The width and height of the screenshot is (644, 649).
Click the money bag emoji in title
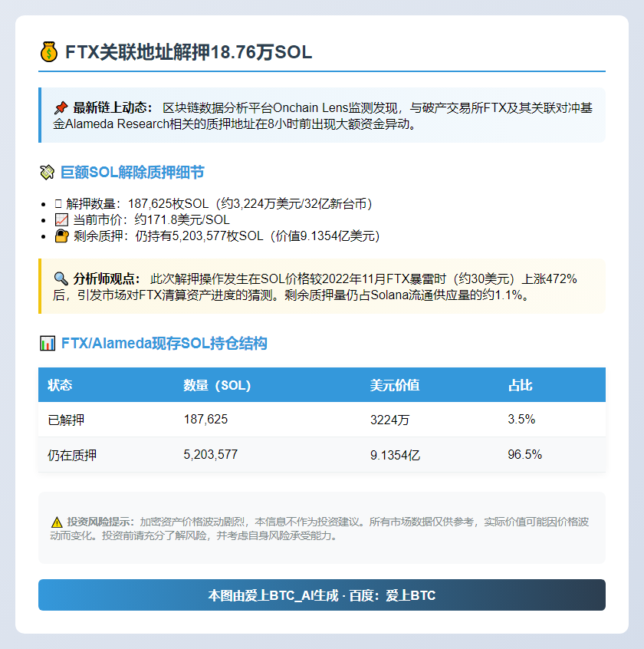click(49, 52)
